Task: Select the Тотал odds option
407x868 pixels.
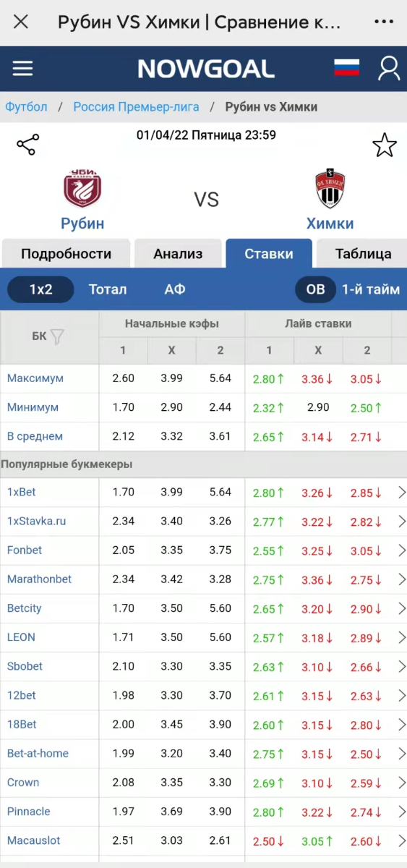Action: pyautogui.click(x=108, y=289)
